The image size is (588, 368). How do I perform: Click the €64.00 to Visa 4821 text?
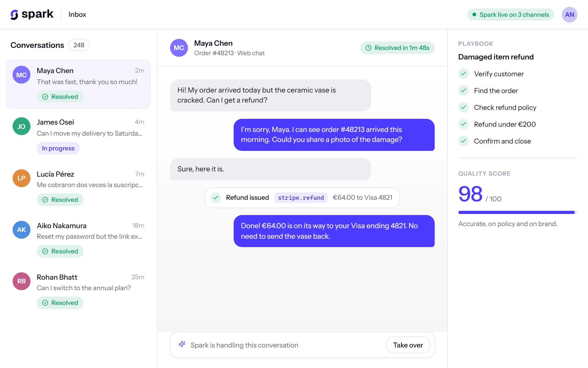tap(363, 198)
